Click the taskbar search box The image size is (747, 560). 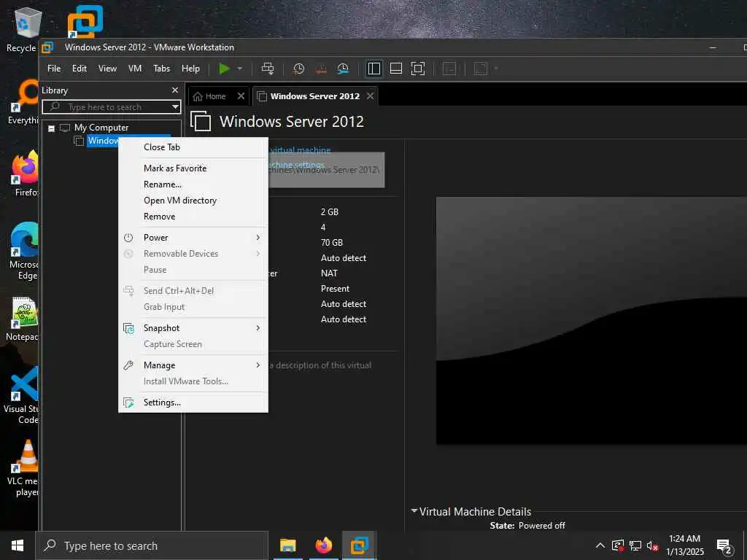tap(152, 545)
